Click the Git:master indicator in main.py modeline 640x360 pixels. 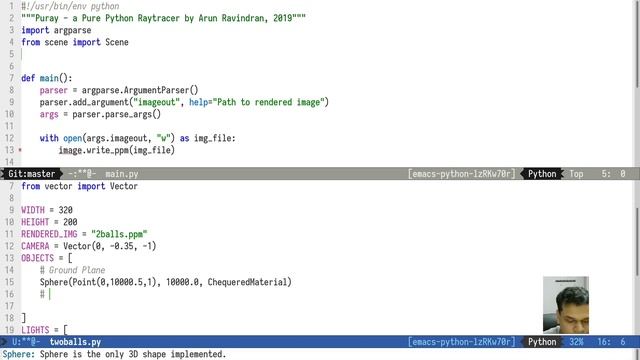coord(31,174)
